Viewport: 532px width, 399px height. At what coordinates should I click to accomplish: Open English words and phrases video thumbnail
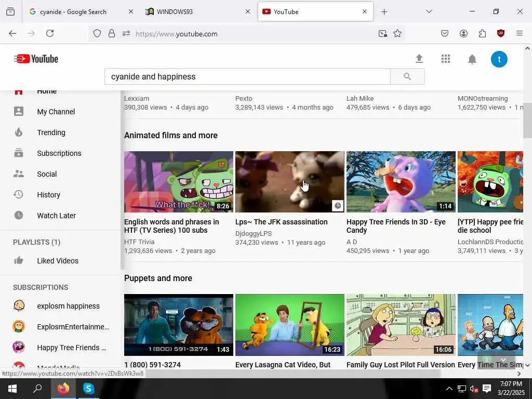[179, 182]
